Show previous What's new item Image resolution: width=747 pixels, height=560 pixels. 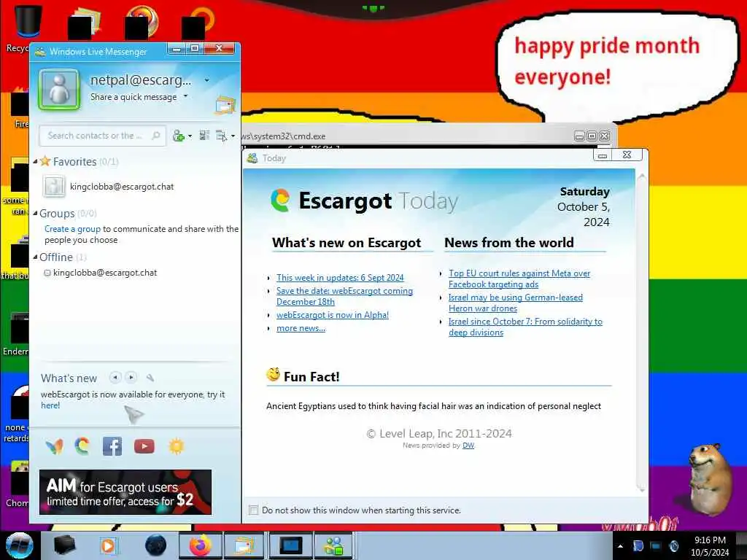(x=115, y=378)
